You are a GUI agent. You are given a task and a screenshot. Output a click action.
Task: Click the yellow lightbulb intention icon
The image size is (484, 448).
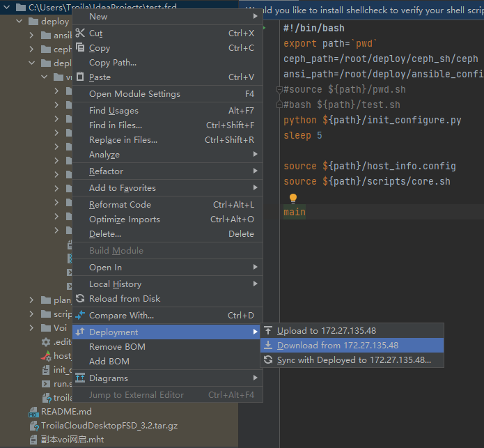293,199
